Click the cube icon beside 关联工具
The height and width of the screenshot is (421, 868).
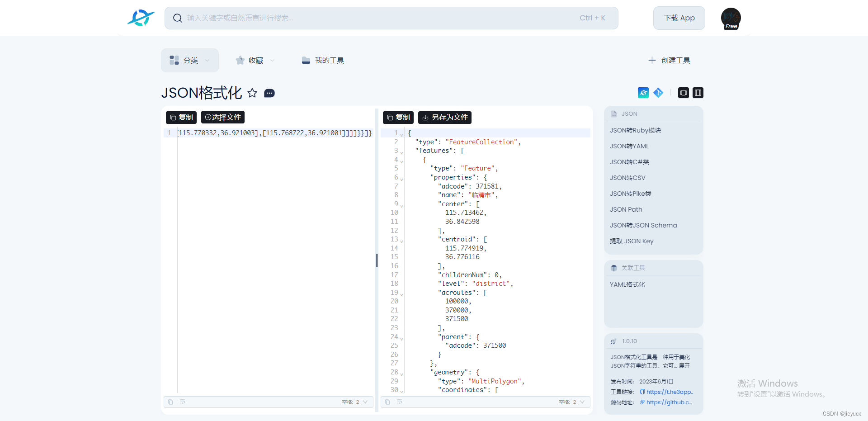point(614,268)
